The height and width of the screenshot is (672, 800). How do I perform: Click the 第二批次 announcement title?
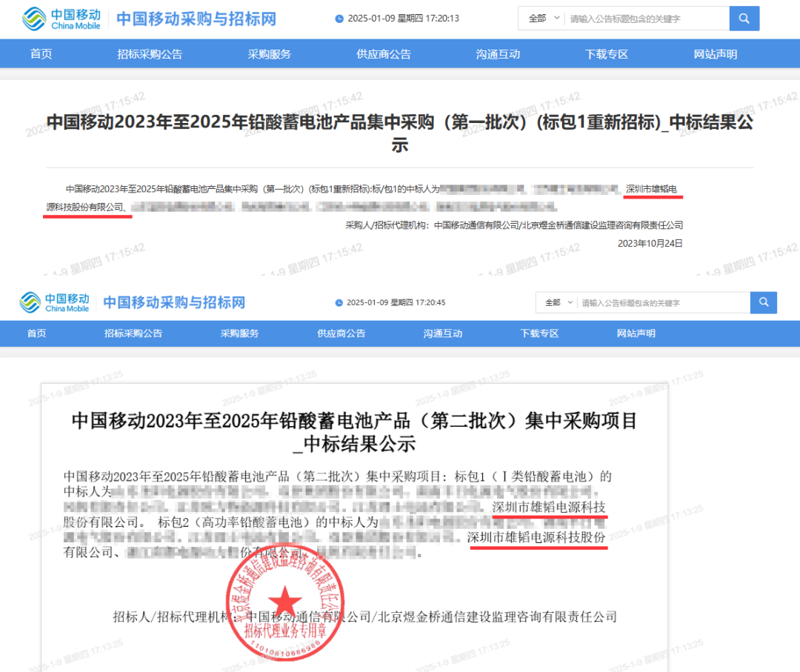click(x=354, y=432)
